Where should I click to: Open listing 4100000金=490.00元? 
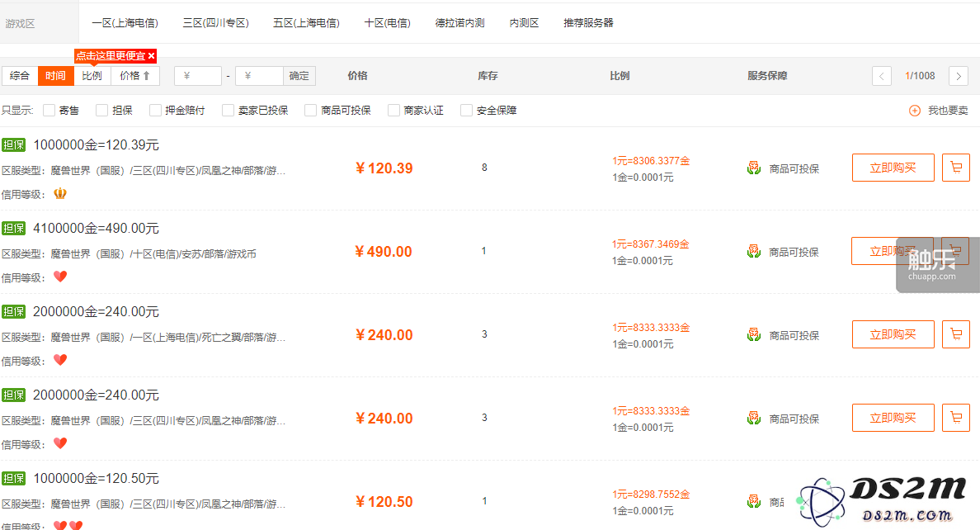(x=97, y=228)
